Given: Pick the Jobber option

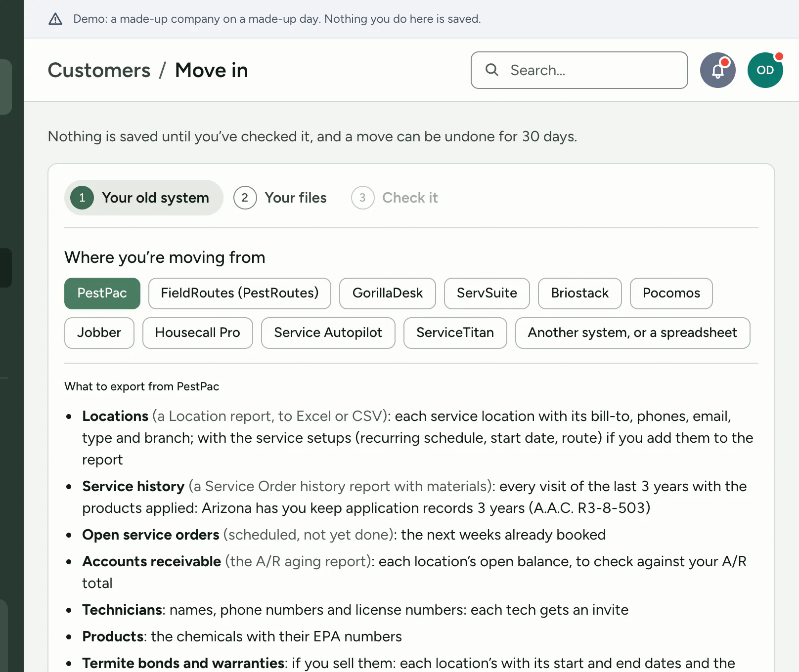Looking at the screenshot, I should click(x=99, y=333).
